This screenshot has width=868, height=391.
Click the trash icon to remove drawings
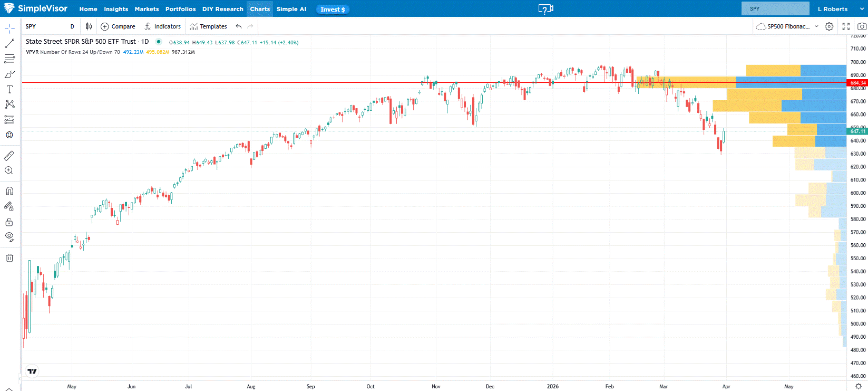[9, 258]
